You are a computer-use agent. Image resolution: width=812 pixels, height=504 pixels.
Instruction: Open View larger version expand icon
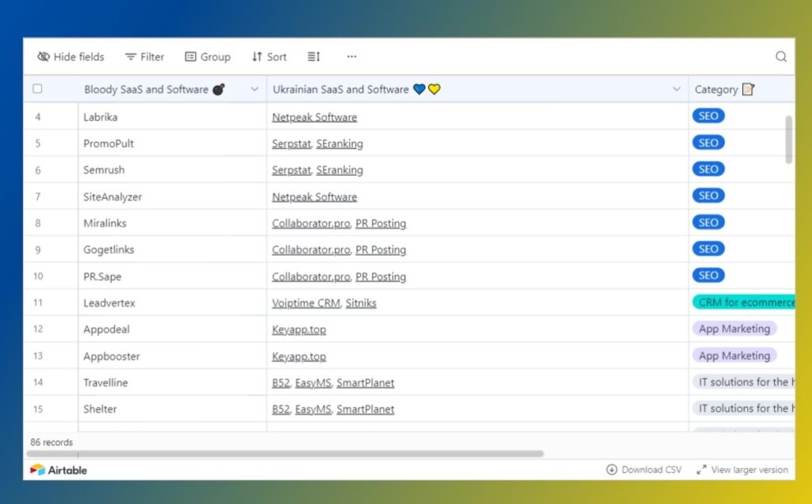click(x=701, y=470)
